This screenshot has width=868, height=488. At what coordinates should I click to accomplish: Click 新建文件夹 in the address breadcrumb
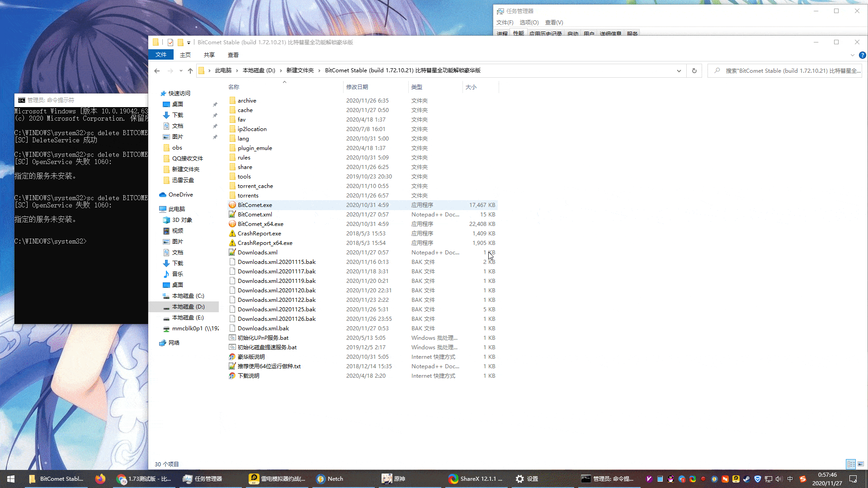pyautogui.click(x=300, y=70)
